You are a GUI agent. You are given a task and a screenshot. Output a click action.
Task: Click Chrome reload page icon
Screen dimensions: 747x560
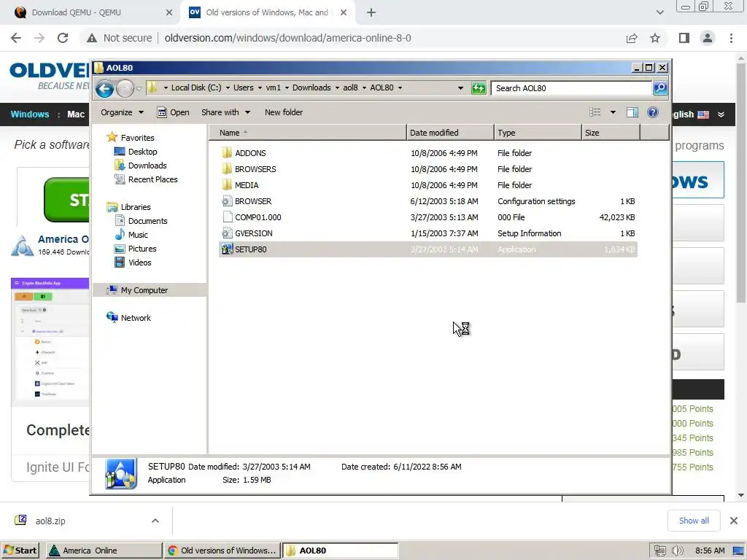(x=63, y=38)
